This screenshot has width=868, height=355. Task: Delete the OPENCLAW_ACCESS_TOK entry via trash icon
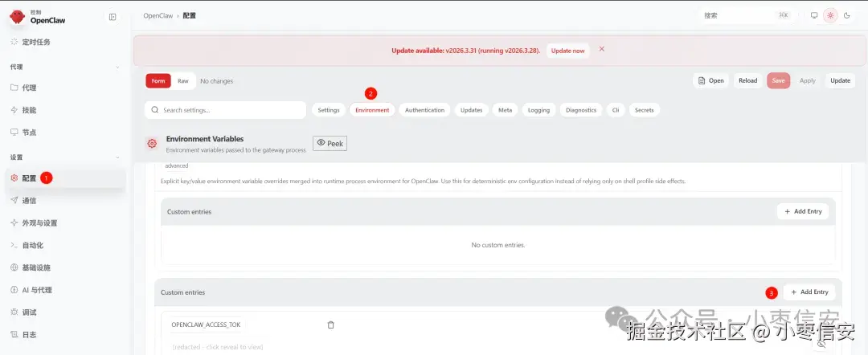click(331, 325)
